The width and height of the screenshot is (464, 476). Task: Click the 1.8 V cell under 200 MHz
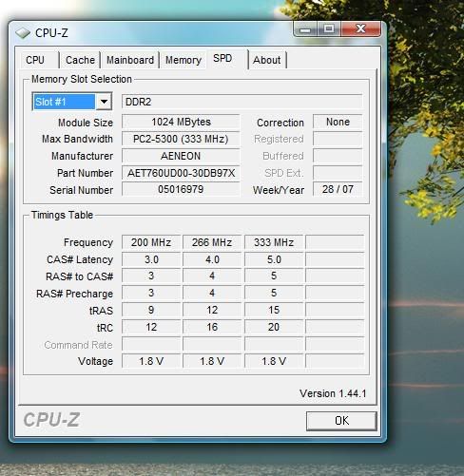(x=151, y=361)
